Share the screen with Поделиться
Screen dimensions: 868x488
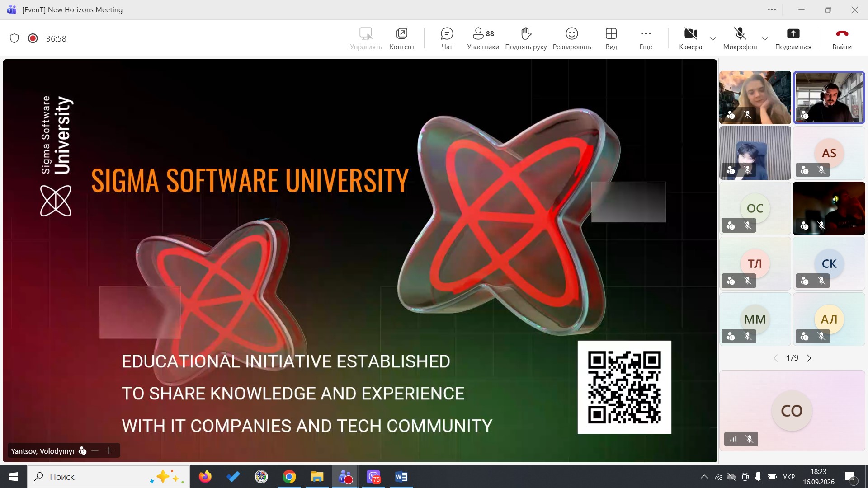793,38
